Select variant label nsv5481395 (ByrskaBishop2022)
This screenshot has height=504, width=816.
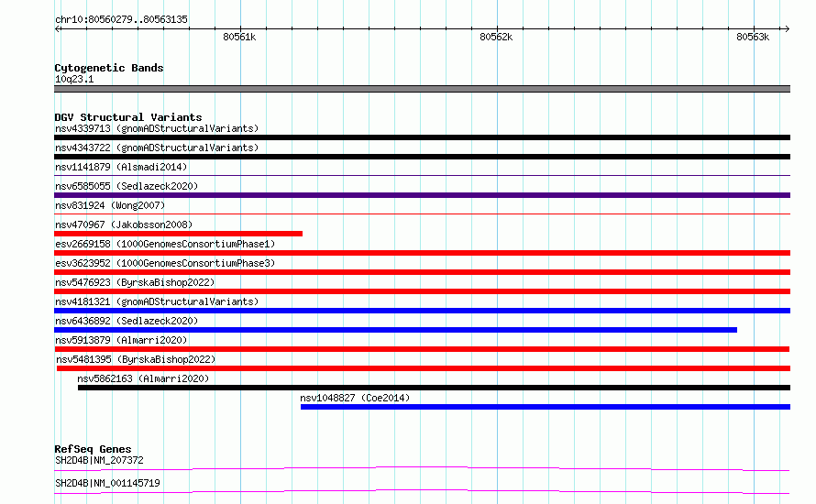136,359
